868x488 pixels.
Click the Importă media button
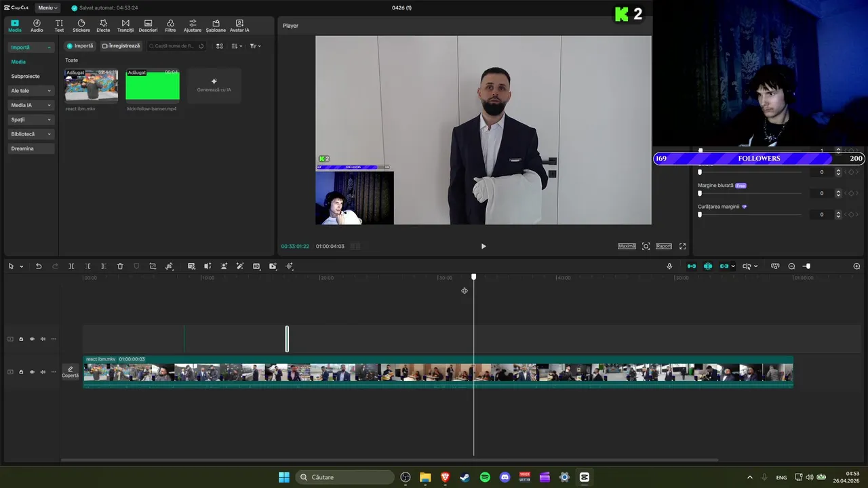click(80, 46)
